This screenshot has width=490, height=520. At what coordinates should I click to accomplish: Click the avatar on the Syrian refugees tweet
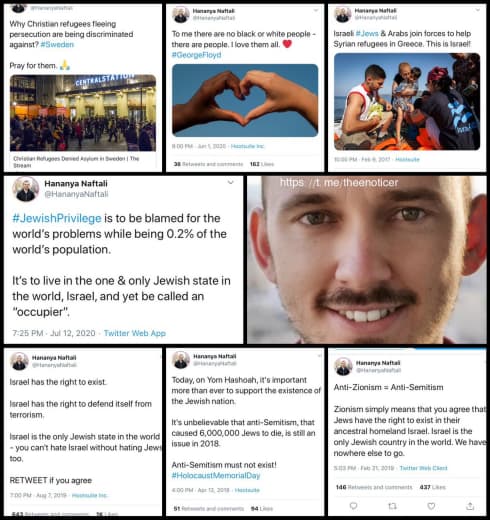[x=343, y=14]
